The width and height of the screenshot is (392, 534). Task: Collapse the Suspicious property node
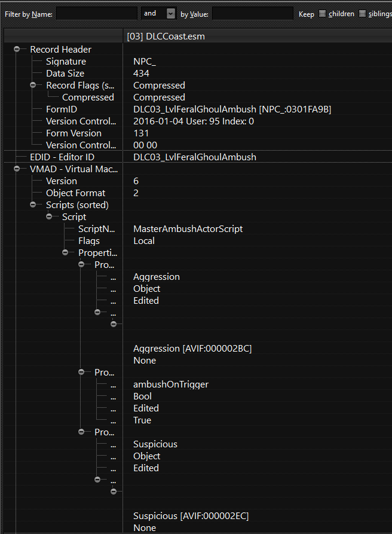81,432
